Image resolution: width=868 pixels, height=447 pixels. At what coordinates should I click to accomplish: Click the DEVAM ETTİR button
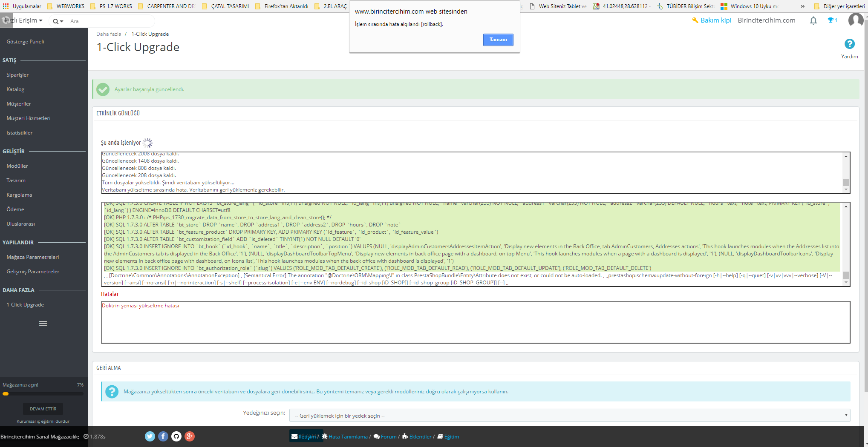click(43, 409)
